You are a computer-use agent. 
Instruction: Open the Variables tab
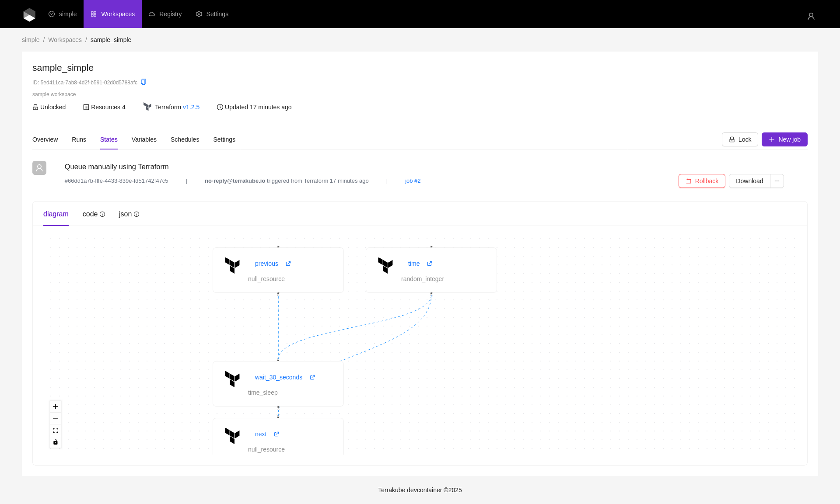click(x=144, y=139)
